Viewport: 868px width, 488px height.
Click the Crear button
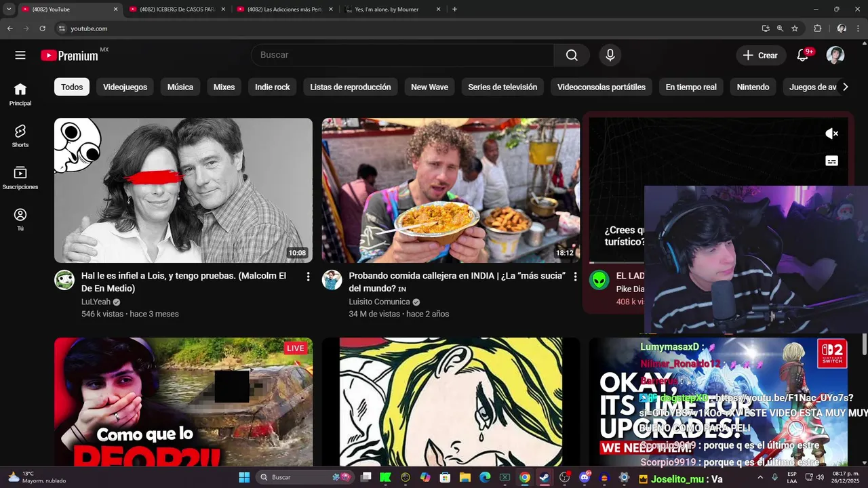(x=761, y=56)
